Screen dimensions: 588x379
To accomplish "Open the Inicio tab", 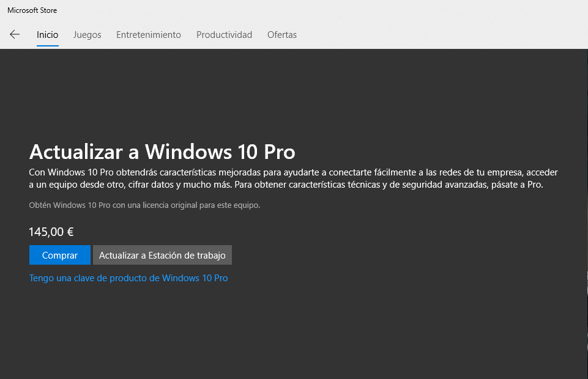I will pos(47,35).
